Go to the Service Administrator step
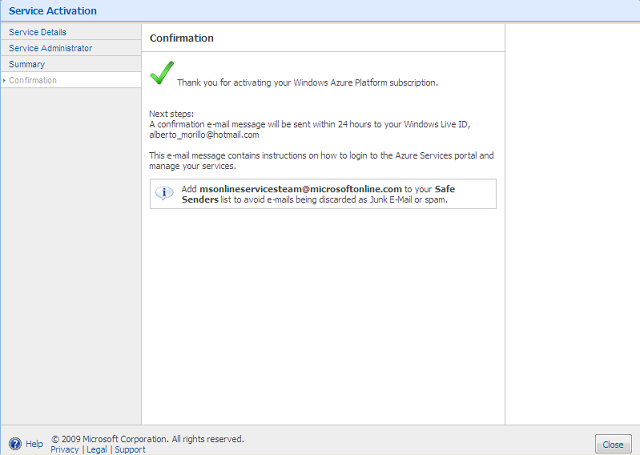This screenshot has width=640, height=455. point(51,48)
